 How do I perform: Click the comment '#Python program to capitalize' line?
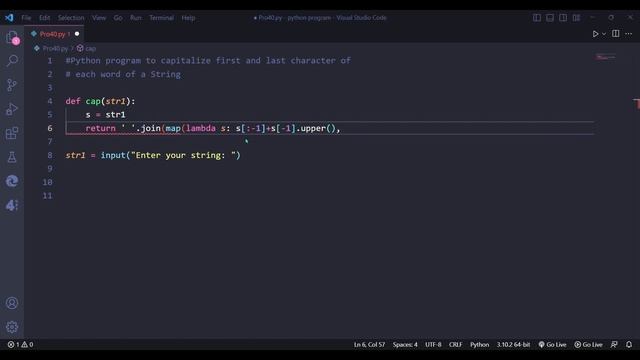pos(208,61)
